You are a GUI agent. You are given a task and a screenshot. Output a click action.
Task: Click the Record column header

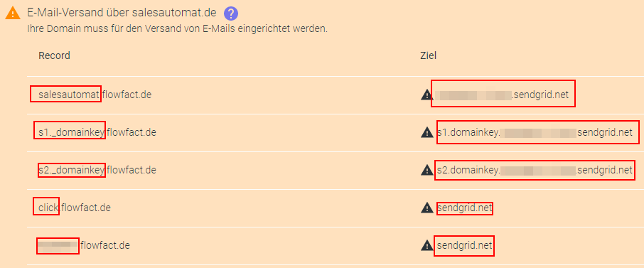54,55
